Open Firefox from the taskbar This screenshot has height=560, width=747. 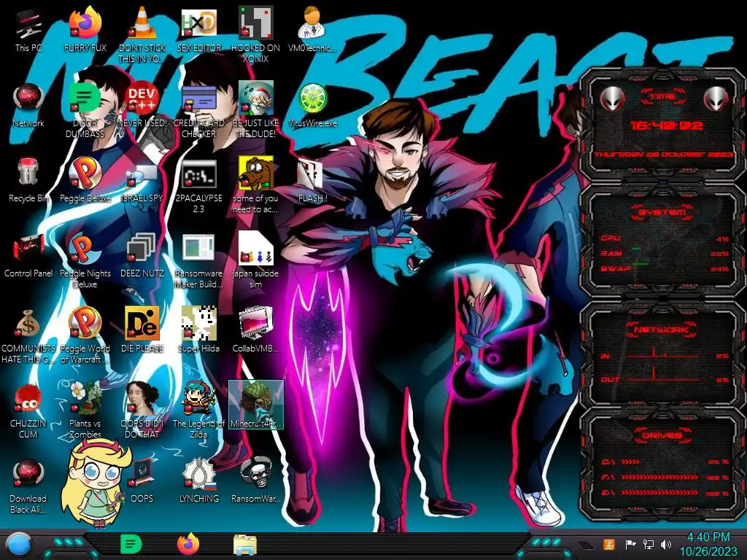pyautogui.click(x=188, y=544)
